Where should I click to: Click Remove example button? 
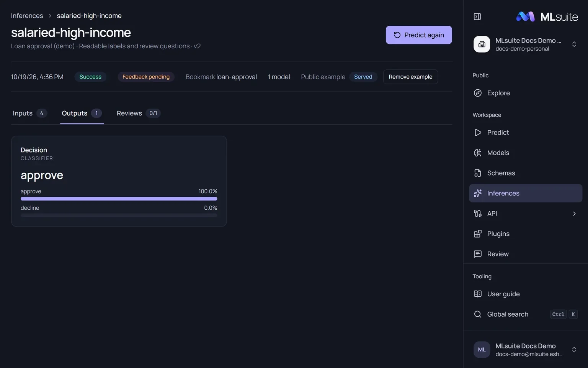click(410, 77)
